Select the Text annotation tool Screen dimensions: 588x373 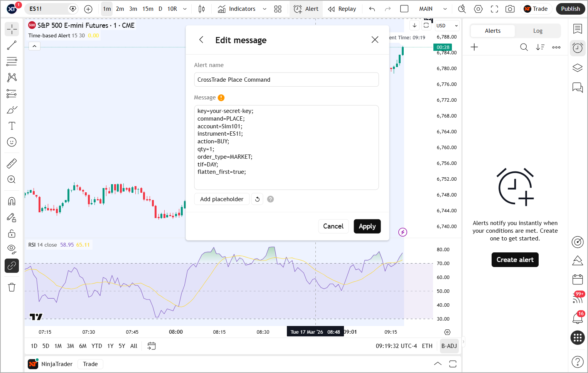pyautogui.click(x=12, y=126)
